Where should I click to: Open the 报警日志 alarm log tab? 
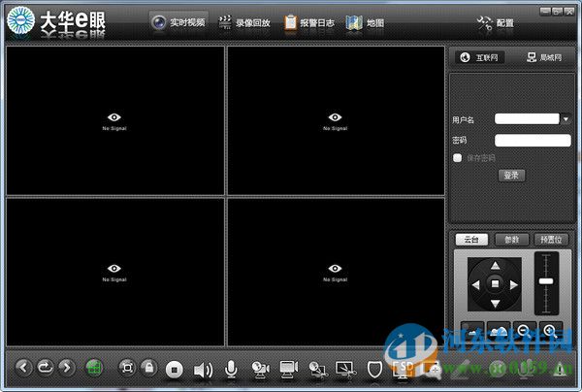pyautogui.click(x=309, y=22)
